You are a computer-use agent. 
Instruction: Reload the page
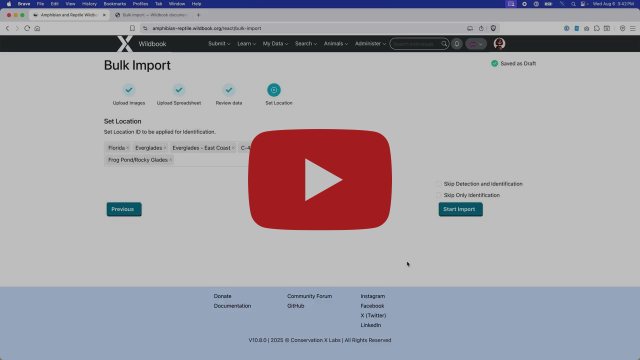(x=27, y=28)
